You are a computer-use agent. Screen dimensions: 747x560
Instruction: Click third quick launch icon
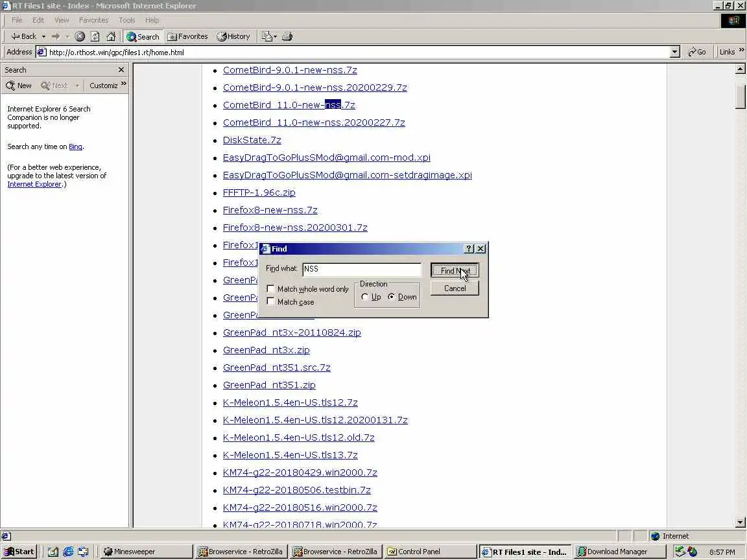tap(83, 552)
